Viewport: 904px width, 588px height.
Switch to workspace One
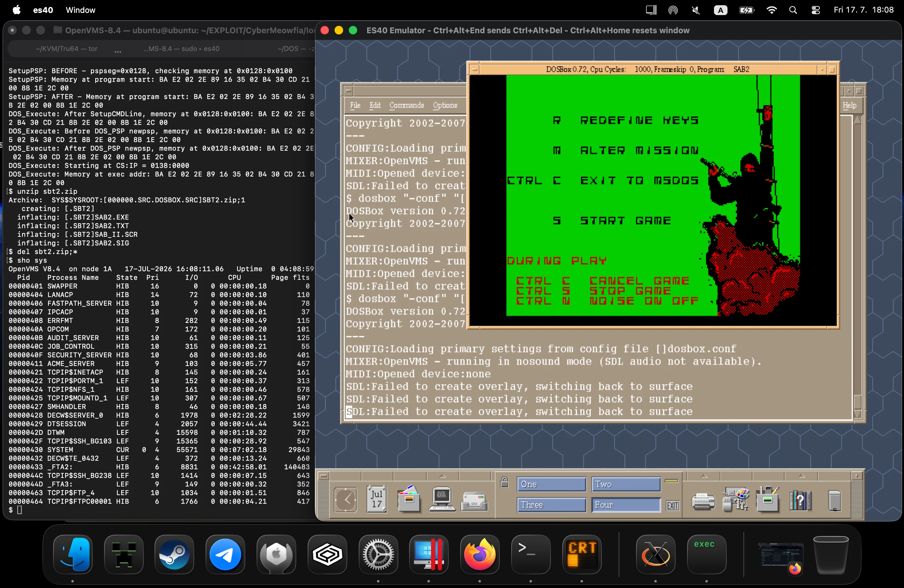tap(551, 484)
